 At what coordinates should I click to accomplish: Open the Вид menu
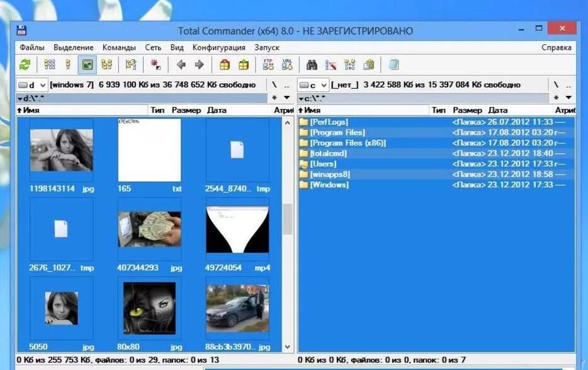(177, 47)
